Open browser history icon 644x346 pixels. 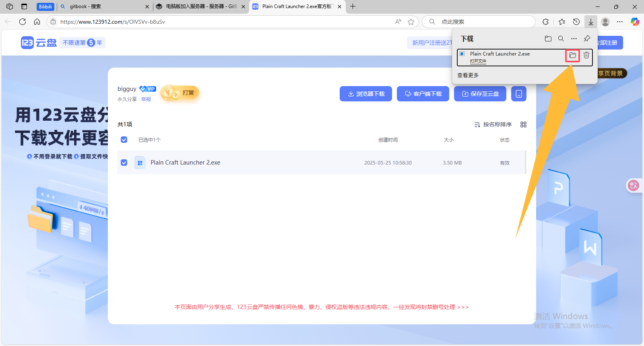576,22
